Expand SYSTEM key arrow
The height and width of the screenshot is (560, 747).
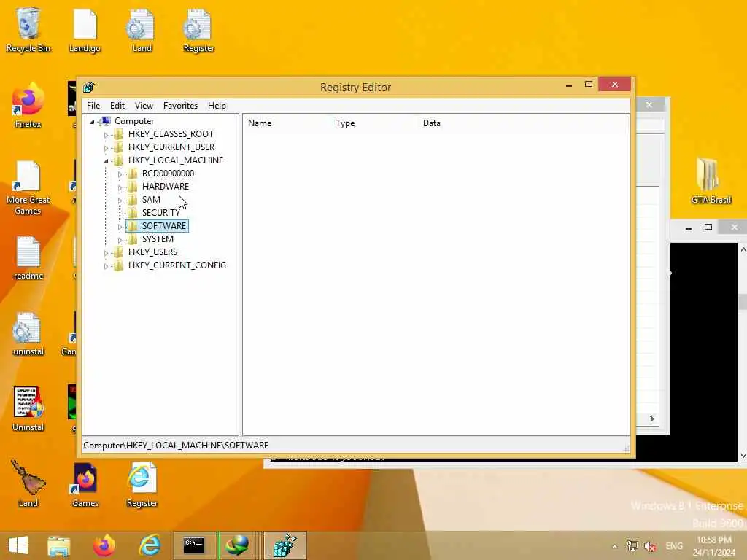tap(120, 240)
